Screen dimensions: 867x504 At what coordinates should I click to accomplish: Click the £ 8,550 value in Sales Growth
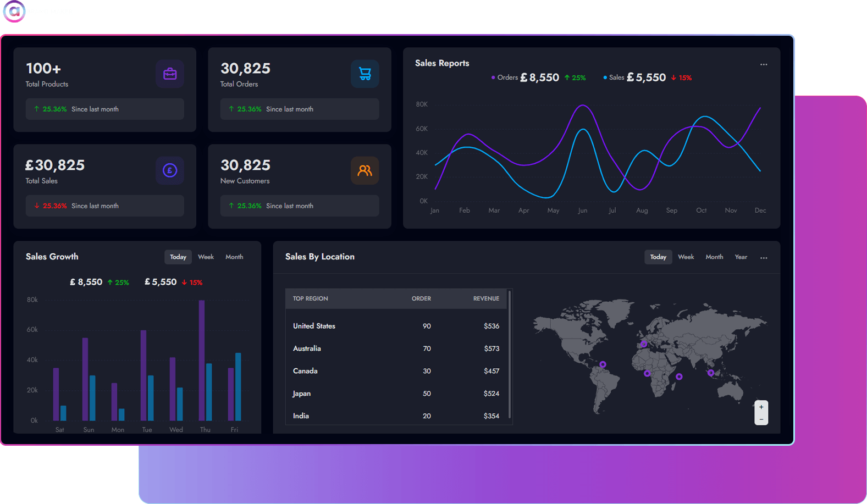pyautogui.click(x=86, y=282)
